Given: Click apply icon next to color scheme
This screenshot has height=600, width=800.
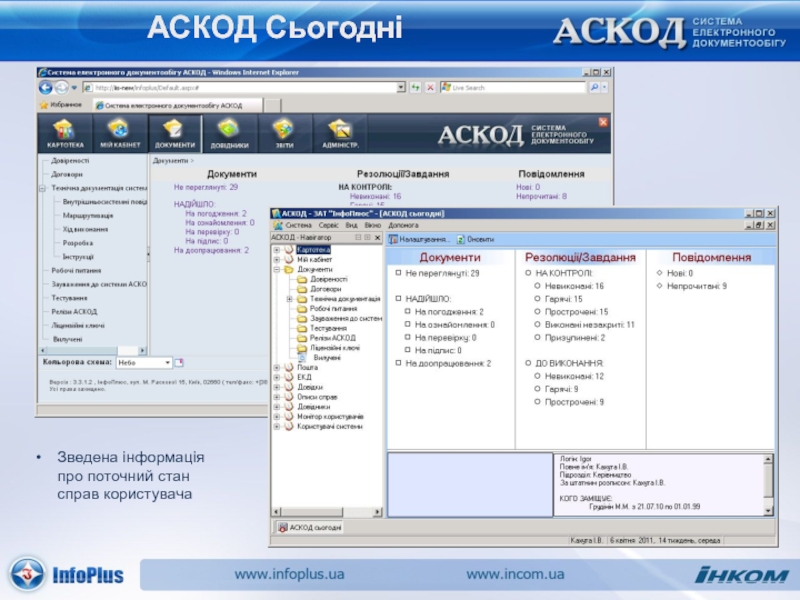Looking at the screenshot, I should (179, 363).
